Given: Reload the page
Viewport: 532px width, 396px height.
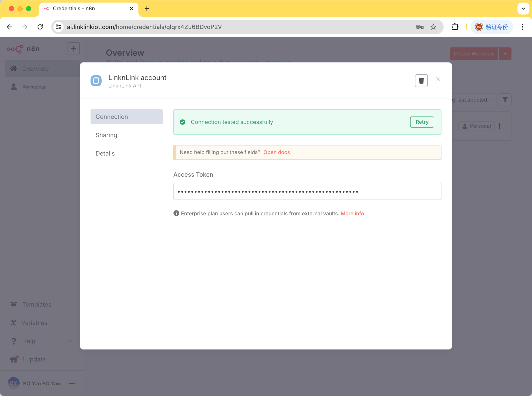Looking at the screenshot, I should (40, 27).
